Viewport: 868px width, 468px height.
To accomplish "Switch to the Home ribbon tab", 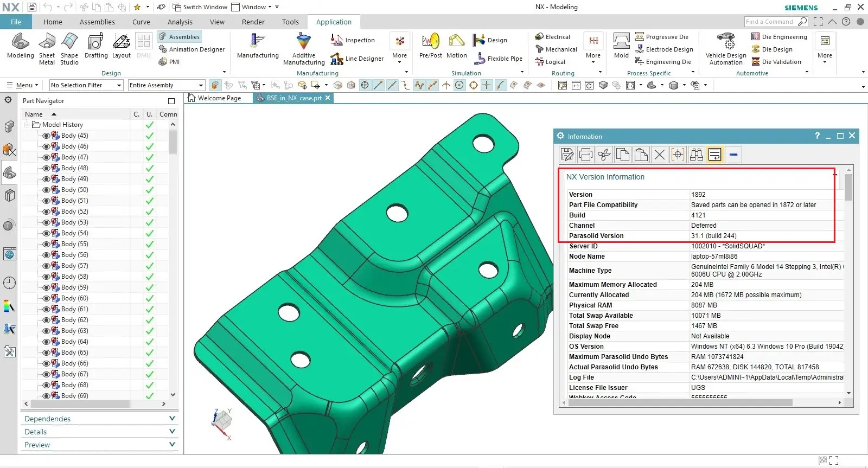I will click(53, 22).
